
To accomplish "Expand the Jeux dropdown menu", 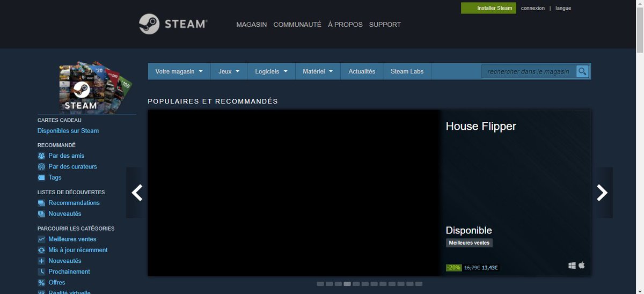I will coord(229,71).
